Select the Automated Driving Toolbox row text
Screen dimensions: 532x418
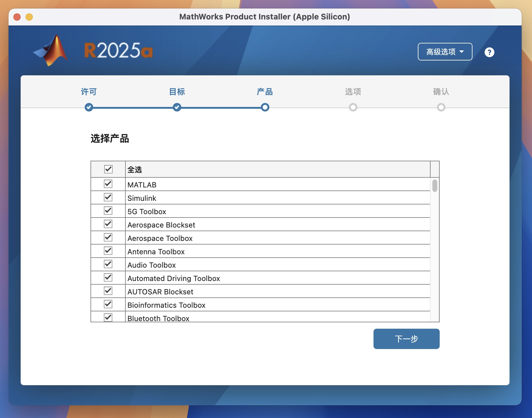tap(174, 278)
